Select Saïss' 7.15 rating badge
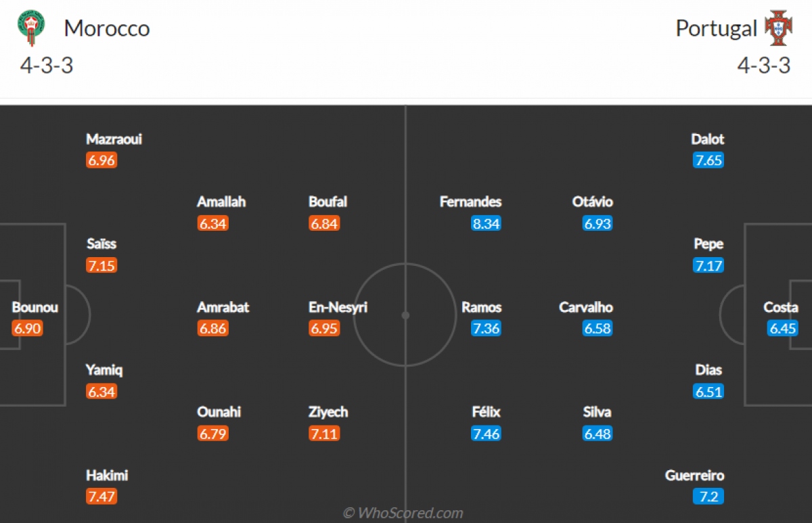The height and width of the screenshot is (523, 812). tap(101, 265)
